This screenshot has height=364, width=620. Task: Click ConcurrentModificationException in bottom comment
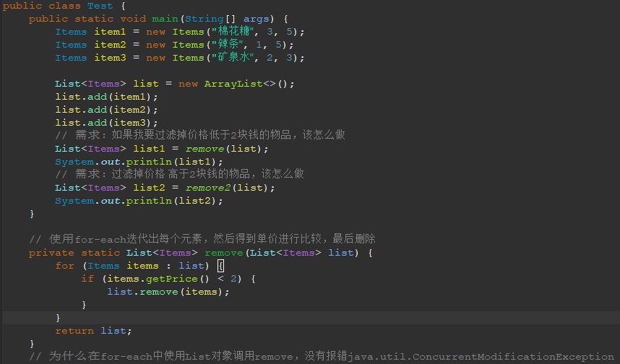(513, 357)
